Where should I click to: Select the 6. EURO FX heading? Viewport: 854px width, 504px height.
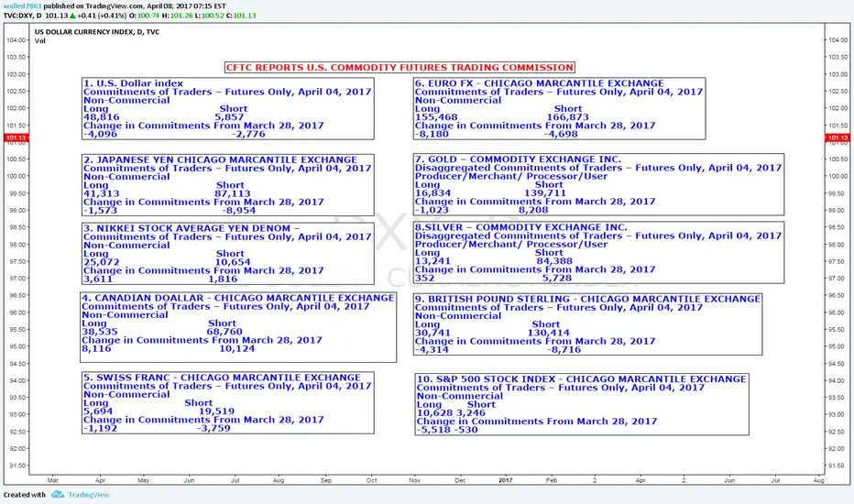539,83
